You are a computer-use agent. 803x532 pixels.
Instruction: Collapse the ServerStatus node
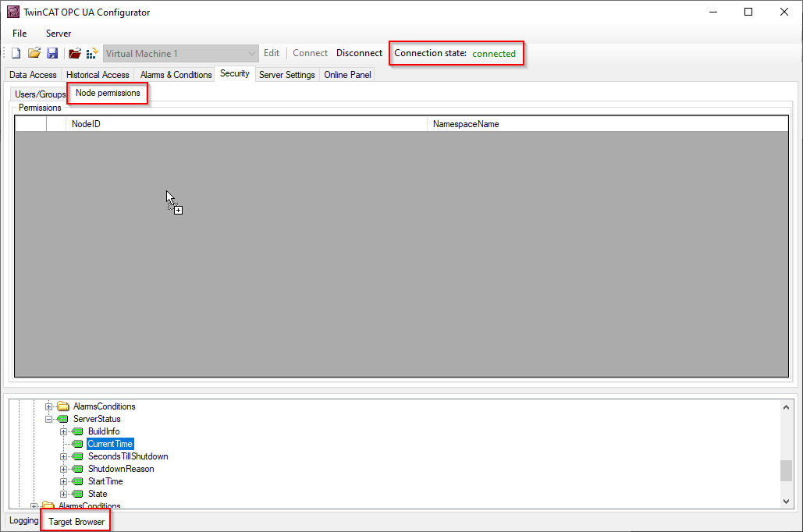(48, 419)
